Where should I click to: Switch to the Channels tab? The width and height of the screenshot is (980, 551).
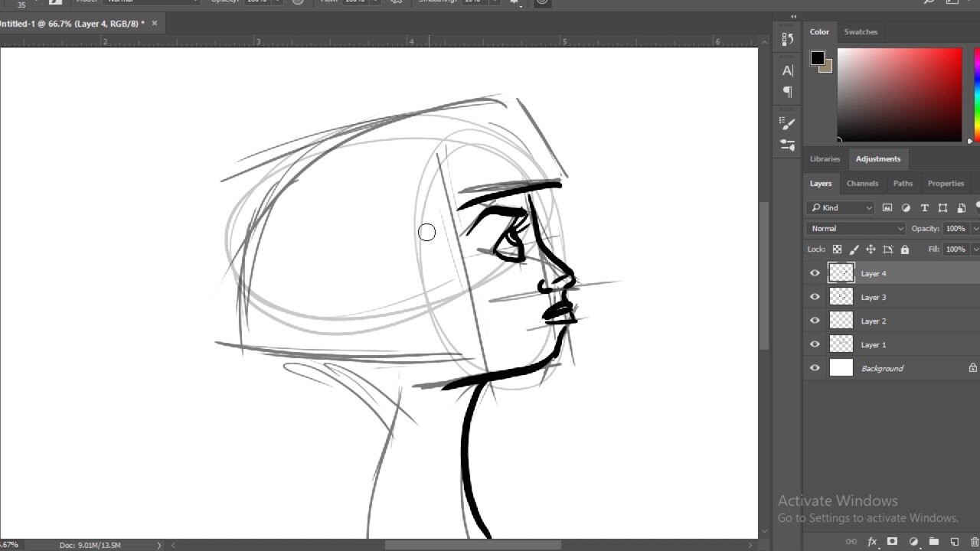pos(862,183)
